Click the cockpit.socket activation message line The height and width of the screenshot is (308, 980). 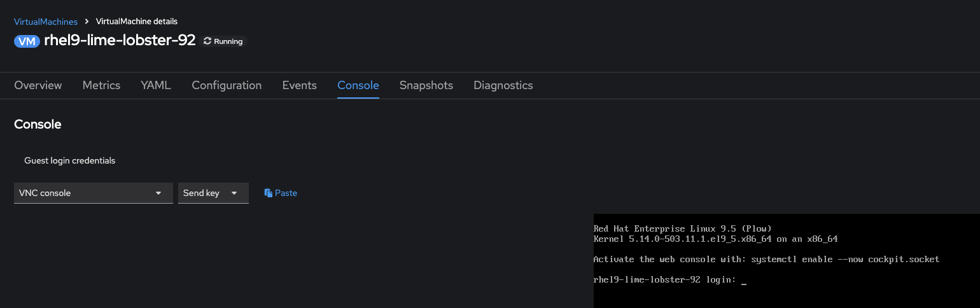click(x=766, y=259)
